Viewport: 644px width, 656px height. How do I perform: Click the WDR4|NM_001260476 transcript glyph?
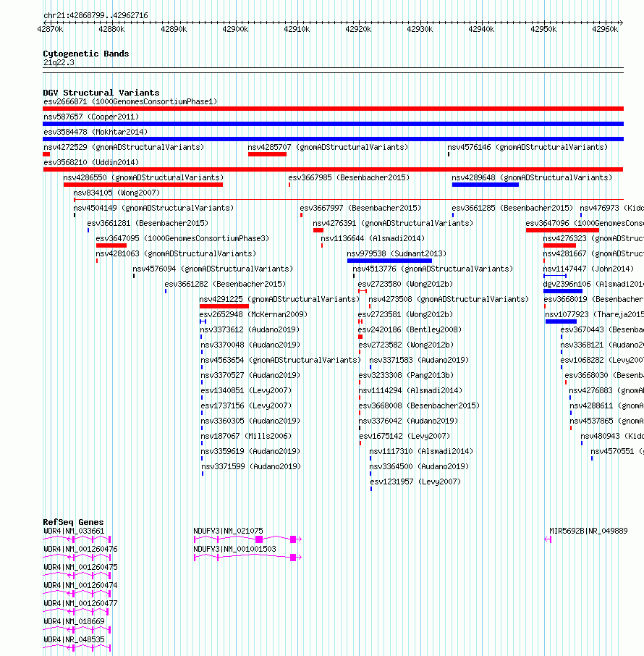coord(77,558)
